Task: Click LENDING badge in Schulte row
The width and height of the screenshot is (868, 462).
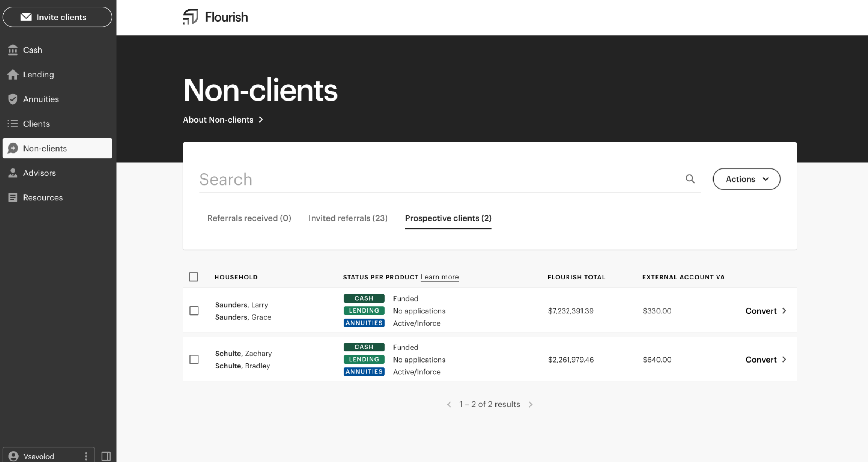Action: tap(364, 359)
